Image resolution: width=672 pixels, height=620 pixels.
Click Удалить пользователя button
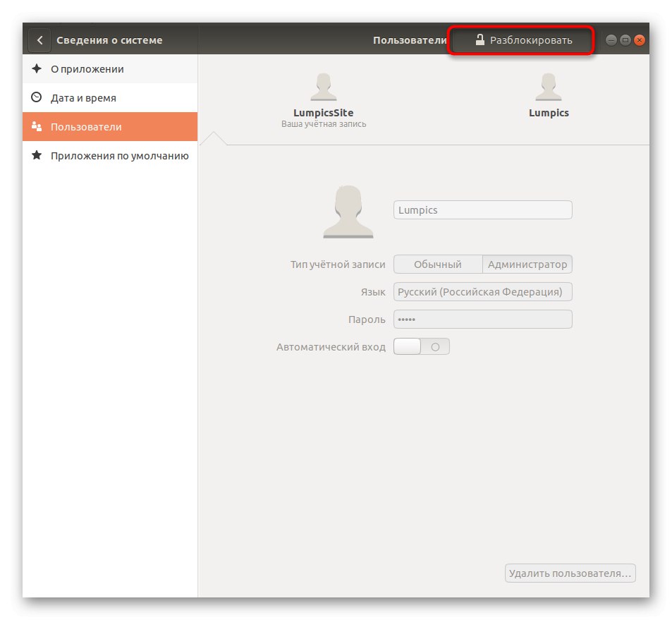coord(570,573)
